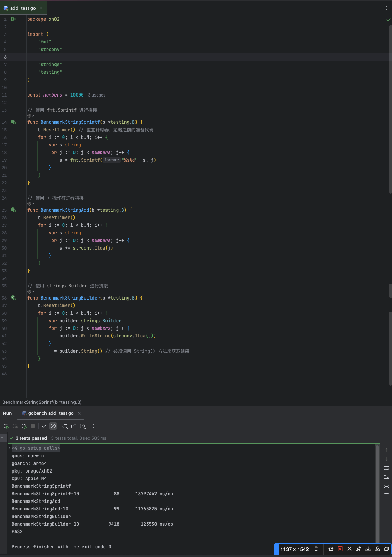Toggle Show Passed tests checkmark filter
Viewport: 392px width, 557px height.
[44, 426]
